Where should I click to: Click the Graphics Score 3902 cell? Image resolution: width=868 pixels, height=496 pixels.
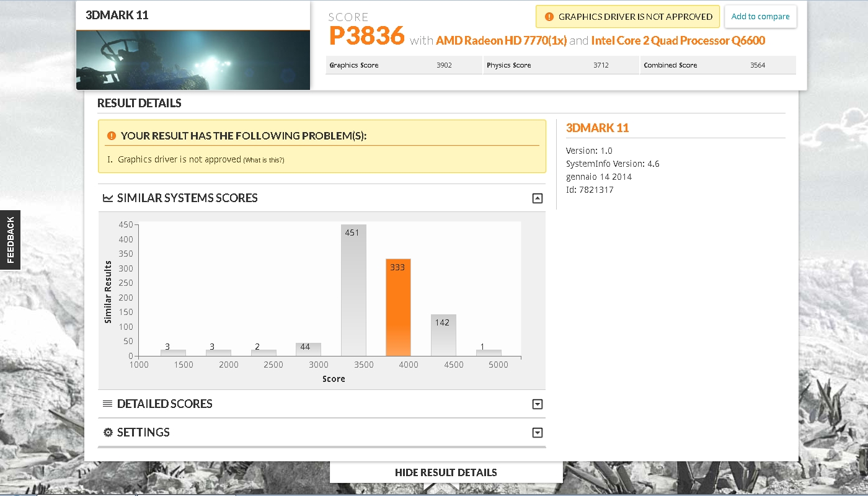point(404,65)
